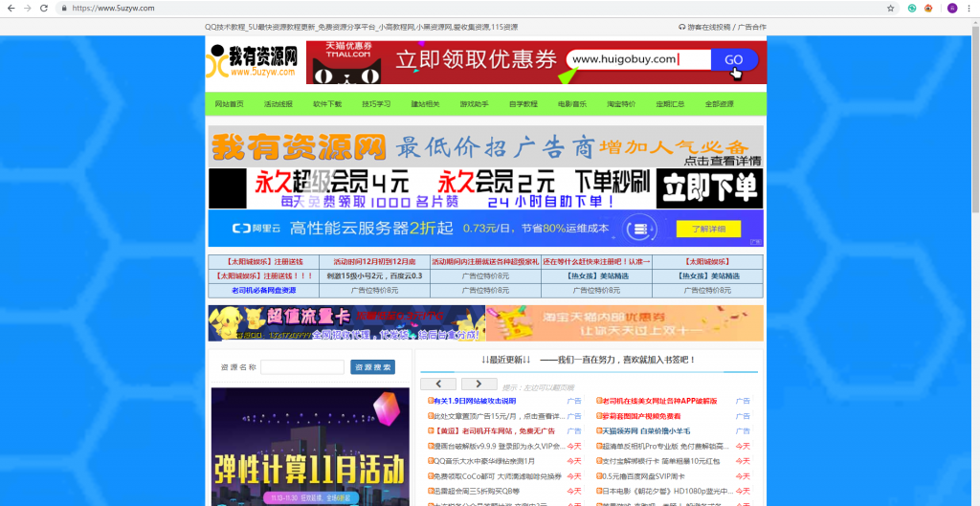This screenshot has width=980, height=506.
Task: Click the previous page arrow button
Action: point(438,384)
